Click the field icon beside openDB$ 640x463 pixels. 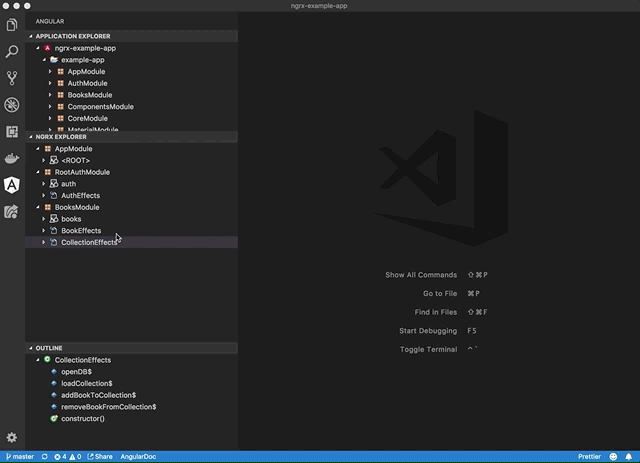54,372
